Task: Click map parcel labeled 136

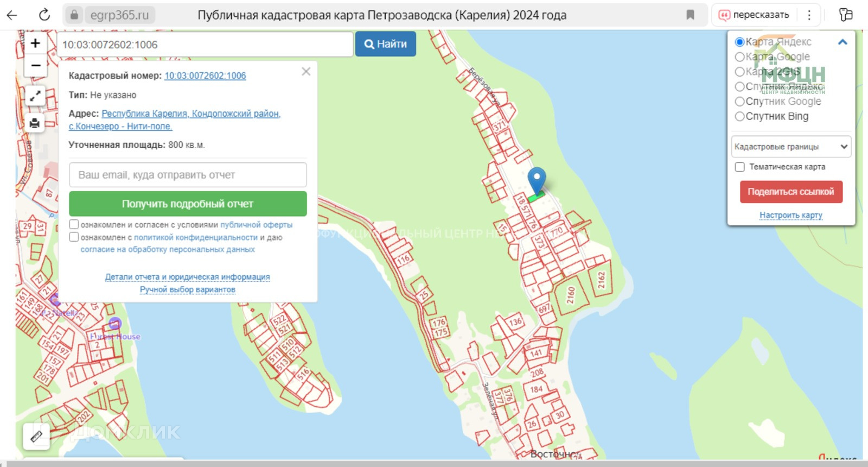Action: tap(515, 321)
